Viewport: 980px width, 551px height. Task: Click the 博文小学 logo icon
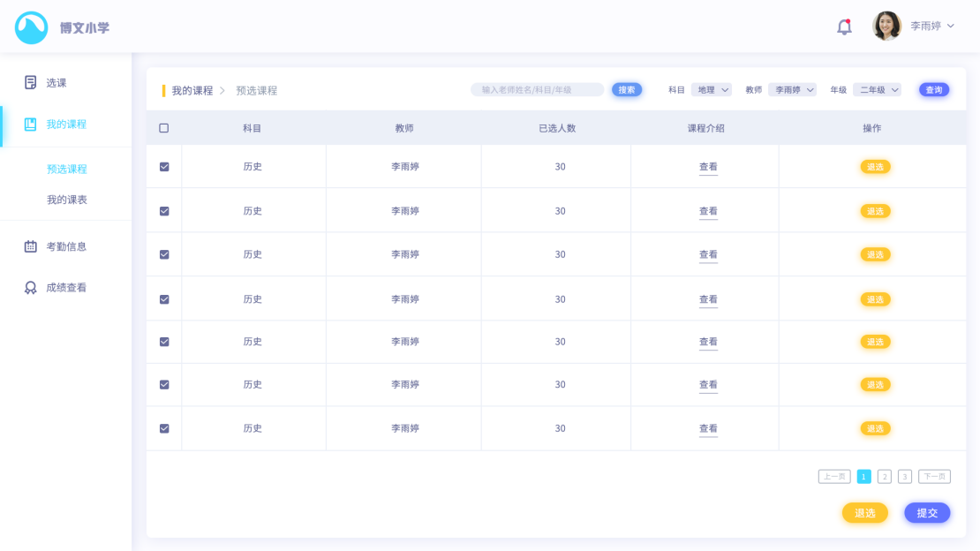click(x=32, y=27)
